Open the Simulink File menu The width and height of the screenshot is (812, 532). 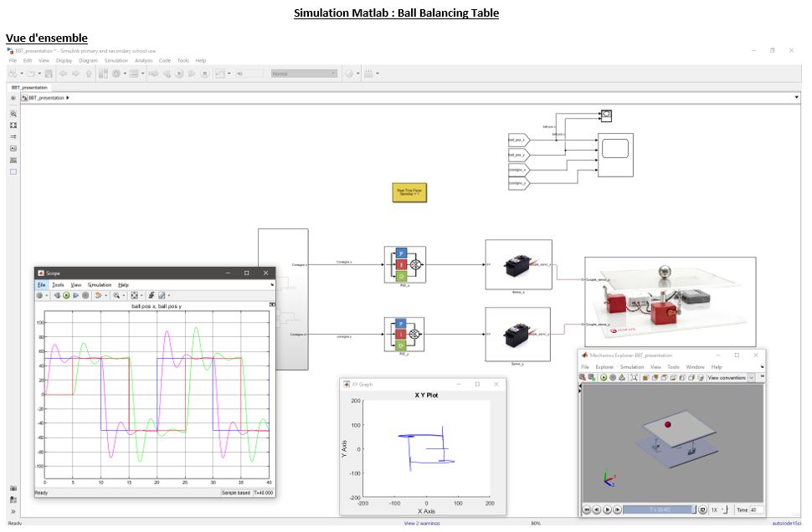tap(13, 60)
